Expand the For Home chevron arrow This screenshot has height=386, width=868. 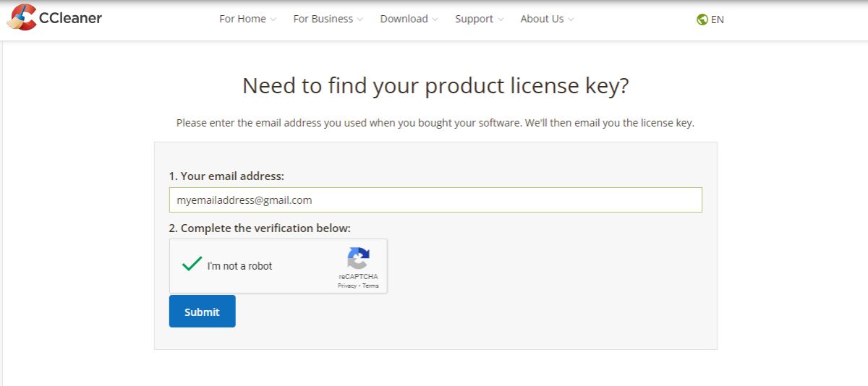pyautogui.click(x=273, y=20)
